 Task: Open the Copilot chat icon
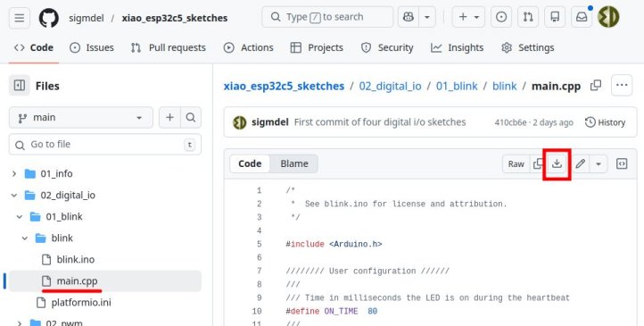(408, 17)
